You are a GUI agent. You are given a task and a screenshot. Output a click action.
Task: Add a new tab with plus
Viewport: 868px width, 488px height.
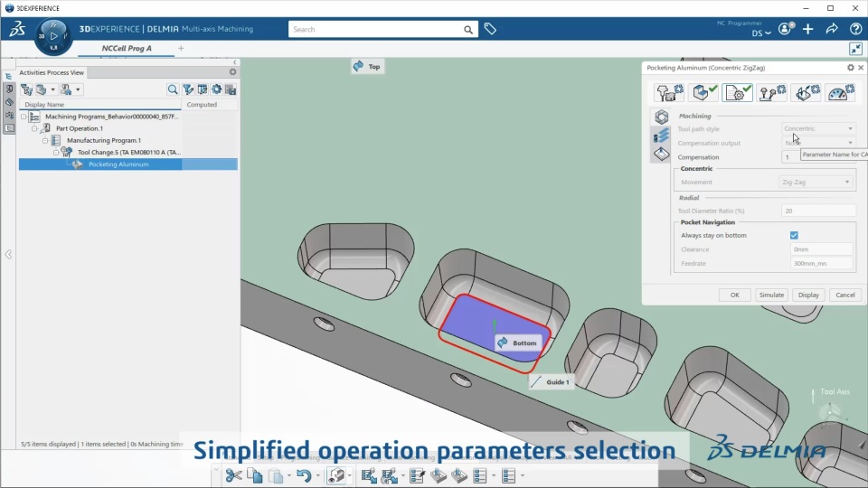(x=181, y=48)
